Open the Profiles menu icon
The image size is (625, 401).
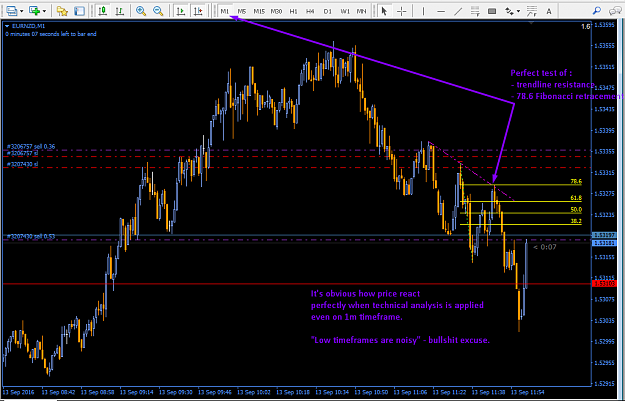coord(11,11)
